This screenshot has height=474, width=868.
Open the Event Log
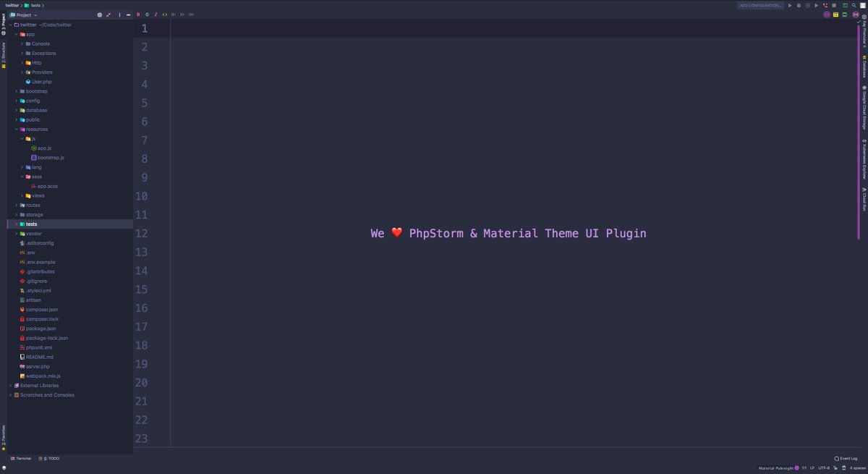pos(846,458)
